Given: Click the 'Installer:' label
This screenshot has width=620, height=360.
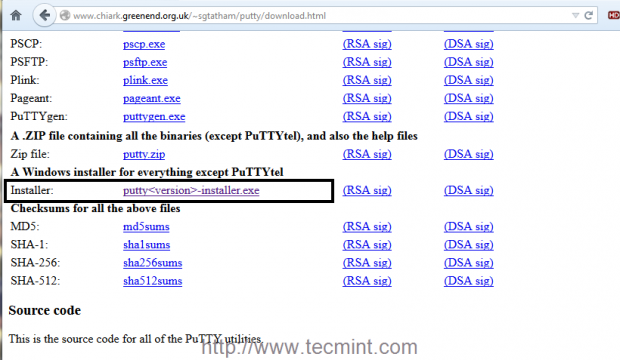Looking at the screenshot, I should [x=32, y=190].
